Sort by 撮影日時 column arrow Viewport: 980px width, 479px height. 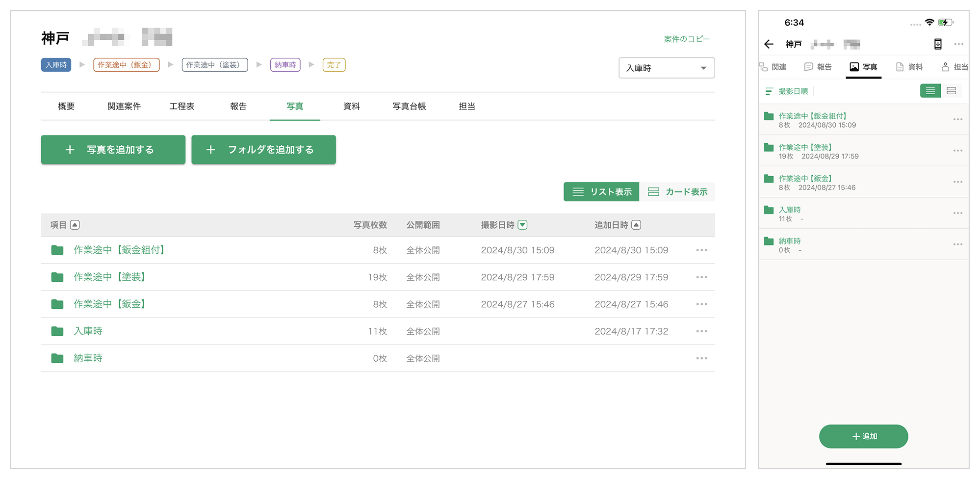(x=523, y=225)
